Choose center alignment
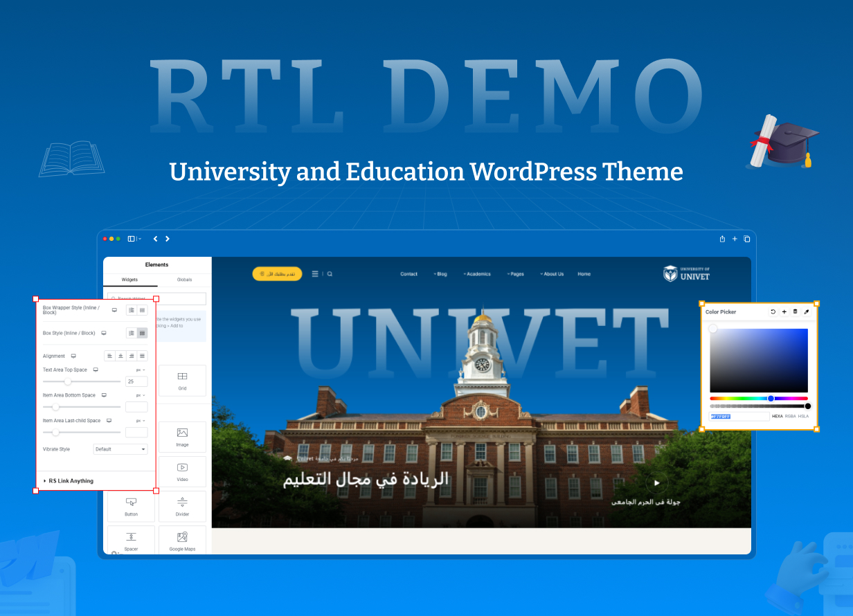 (120, 356)
